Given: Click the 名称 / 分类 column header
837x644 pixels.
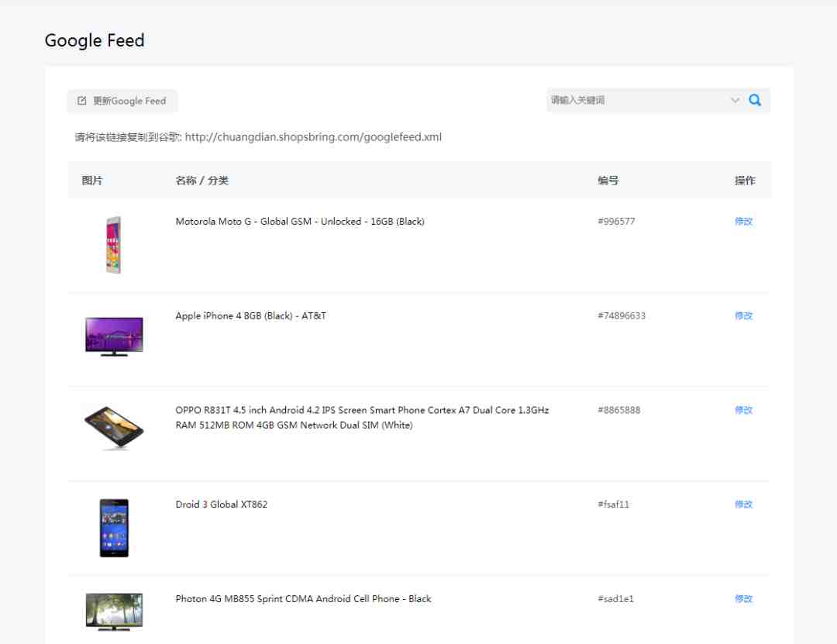Looking at the screenshot, I should pyautogui.click(x=201, y=181).
